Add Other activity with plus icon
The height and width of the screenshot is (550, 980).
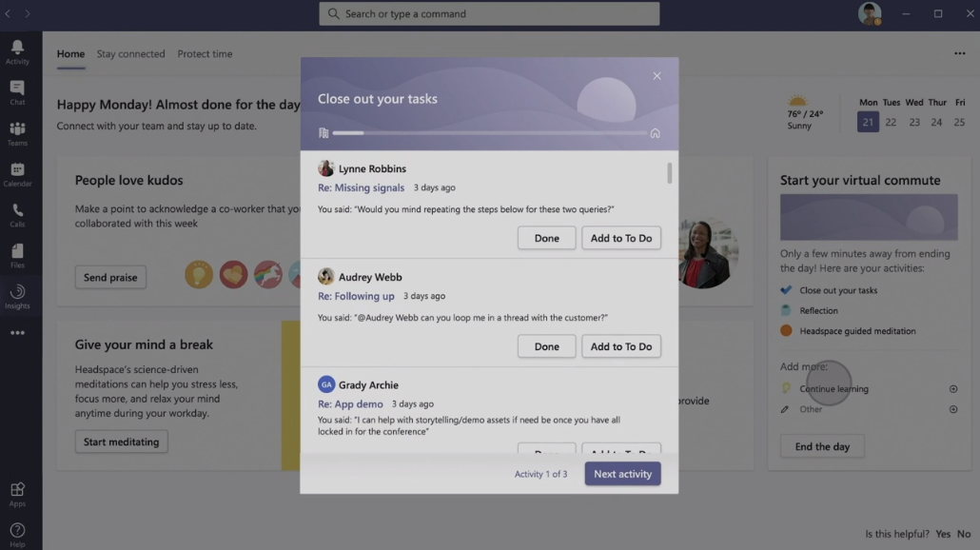point(953,409)
